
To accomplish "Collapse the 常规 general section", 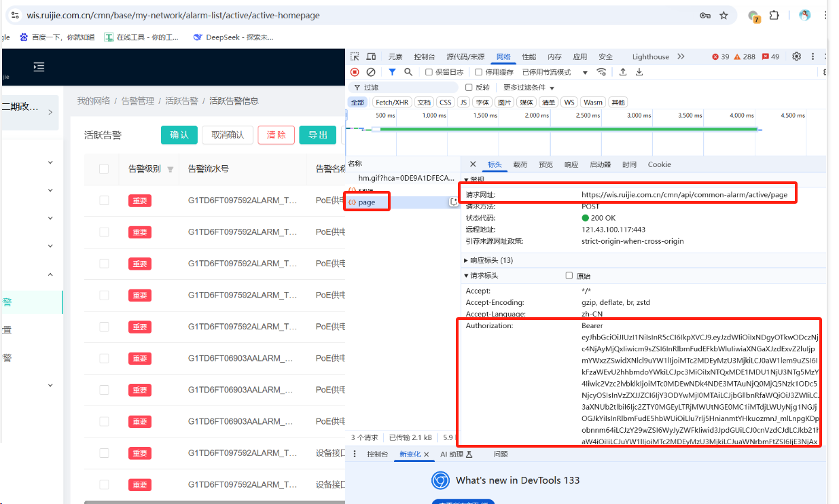I will 474,179.
